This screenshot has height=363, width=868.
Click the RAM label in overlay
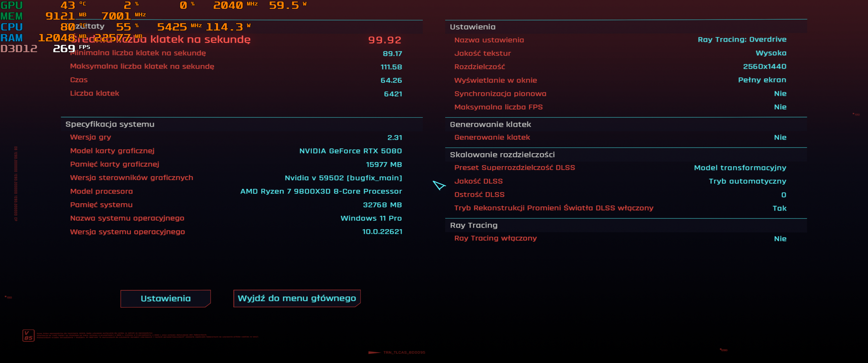pos(11,38)
